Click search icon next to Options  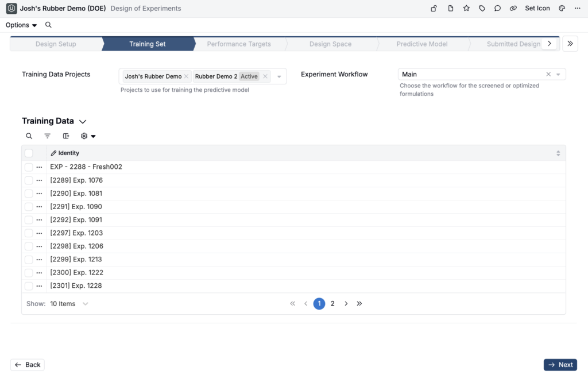pyautogui.click(x=48, y=25)
